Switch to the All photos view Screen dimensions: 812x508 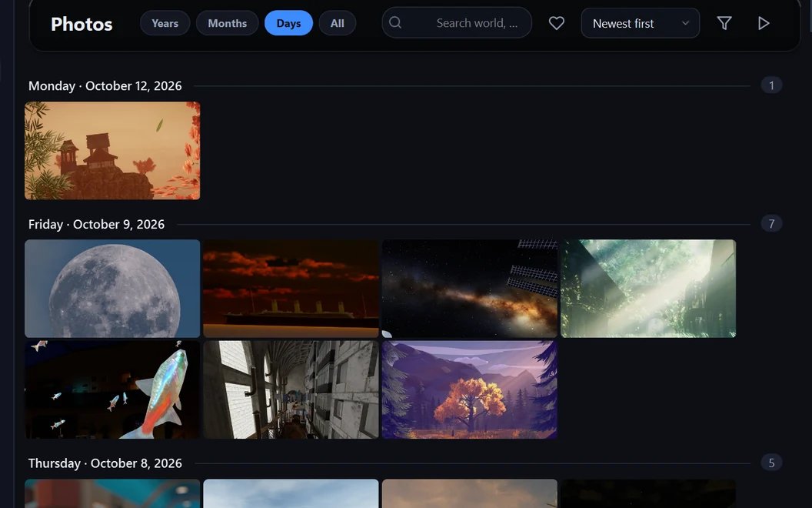337,23
